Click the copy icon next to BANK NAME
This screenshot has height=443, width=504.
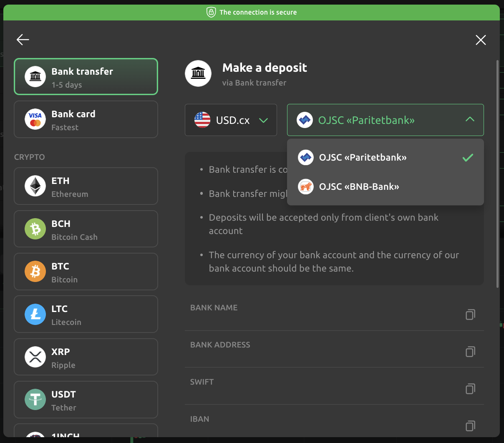(x=470, y=315)
